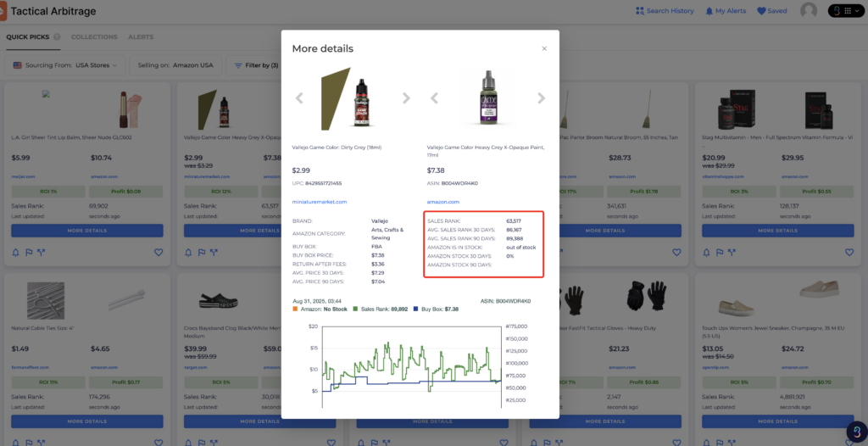Viewport: 868px width, 446px height.
Task: Open Sourcing From USA Stores dropdown
Action: (65, 65)
